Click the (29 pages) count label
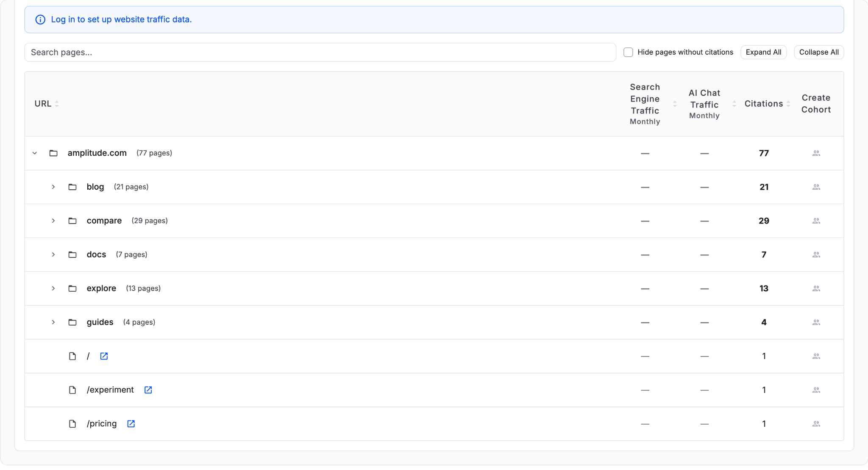Screen dimensions: 868x470 point(150,221)
